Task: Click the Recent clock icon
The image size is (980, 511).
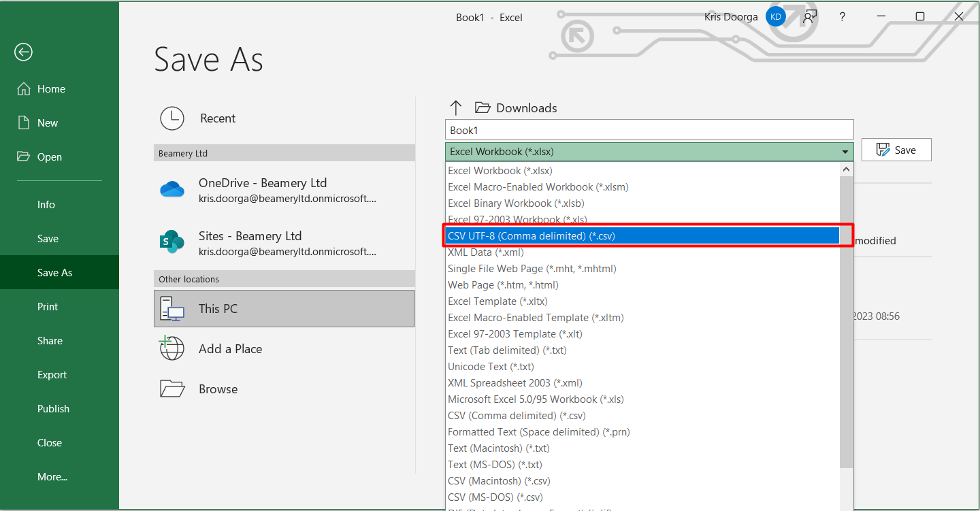Action: pyautogui.click(x=172, y=118)
